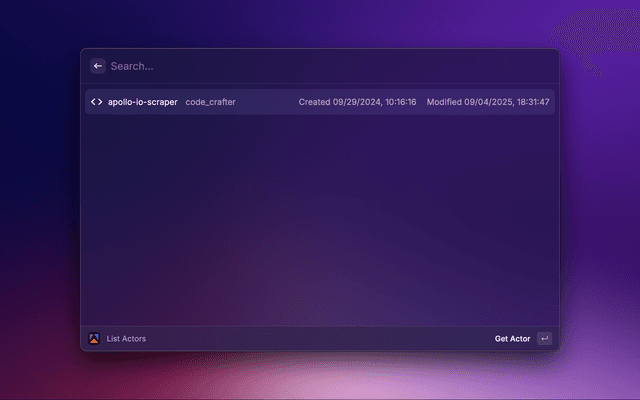Screen dimensions: 640x400
Task: Click empty space right of Search placeholder
Action: pyautogui.click(x=350, y=66)
